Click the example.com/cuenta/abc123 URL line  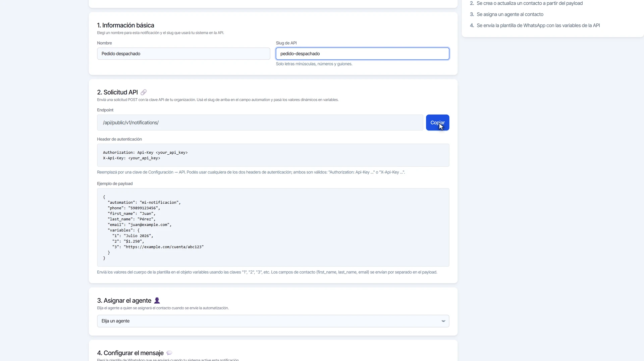[158, 247]
